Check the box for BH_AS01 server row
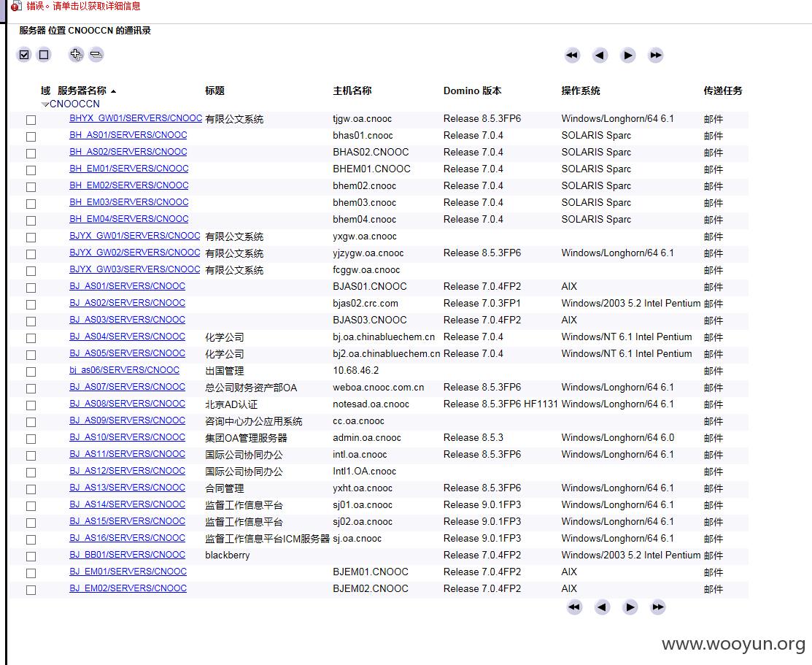 [x=31, y=137]
